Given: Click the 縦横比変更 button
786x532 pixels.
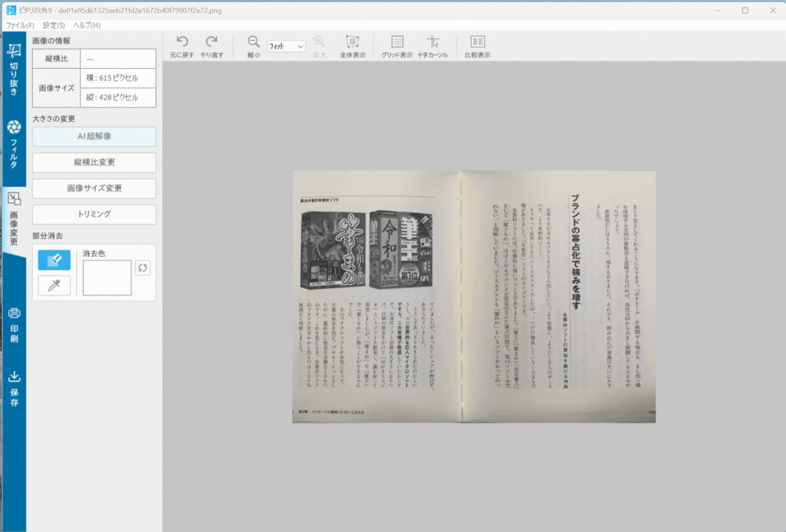Looking at the screenshot, I should (x=94, y=163).
